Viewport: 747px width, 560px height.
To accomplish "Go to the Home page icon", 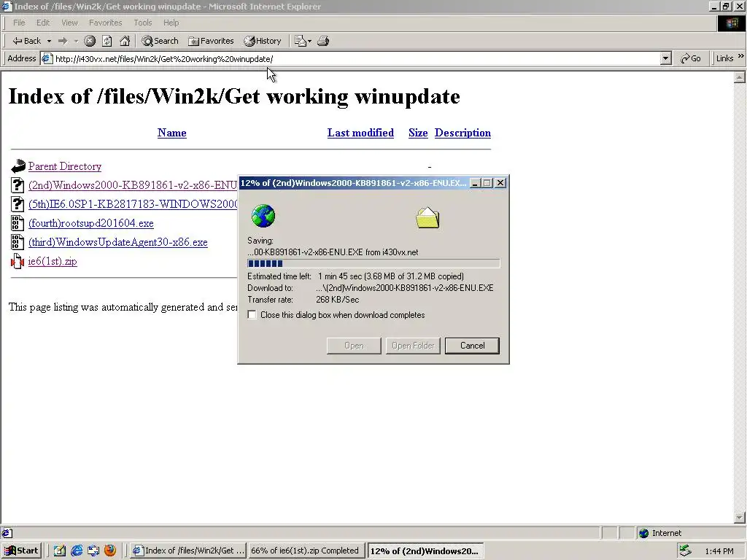I will (x=125, y=41).
